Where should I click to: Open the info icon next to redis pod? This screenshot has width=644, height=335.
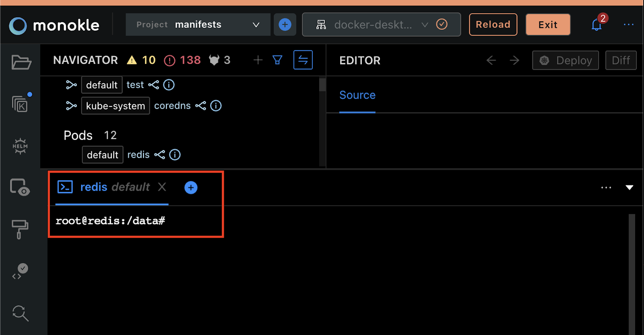point(175,155)
